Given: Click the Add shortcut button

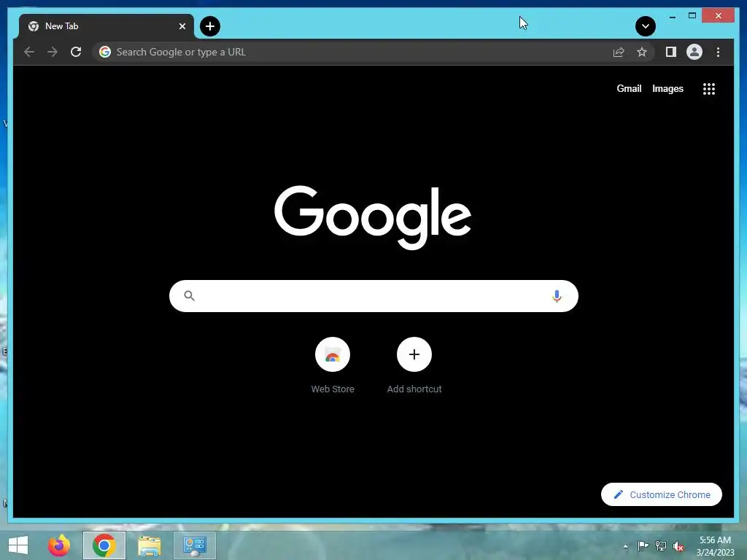Looking at the screenshot, I should click(x=414, y=366).
